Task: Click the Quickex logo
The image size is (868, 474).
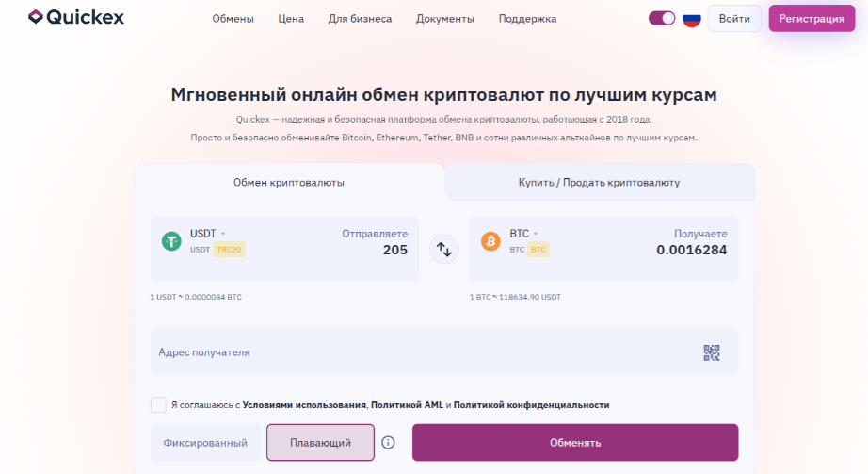Action: click(x=76, y=17)
